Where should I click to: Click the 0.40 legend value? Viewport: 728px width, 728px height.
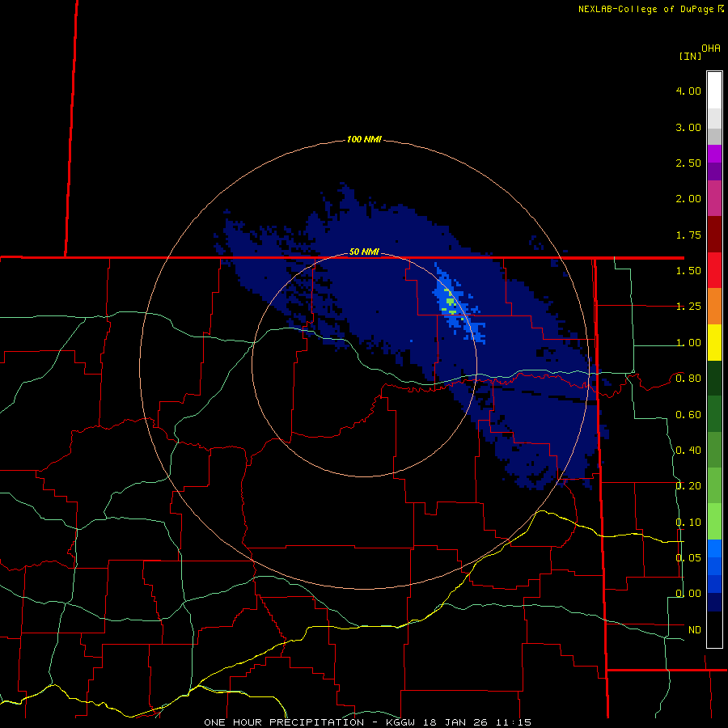[688, 451]
